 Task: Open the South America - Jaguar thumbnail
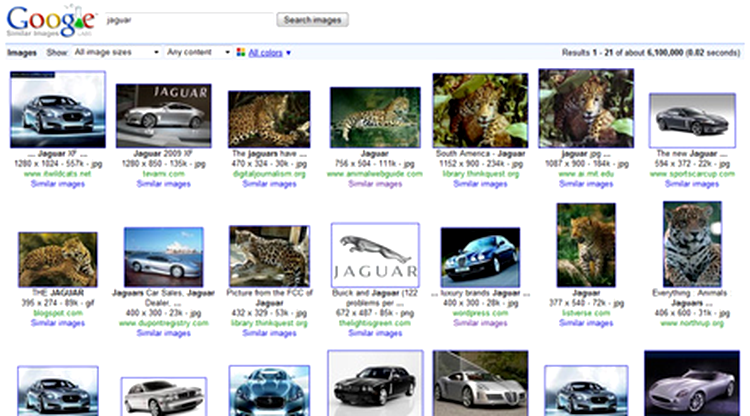point(480,110)
